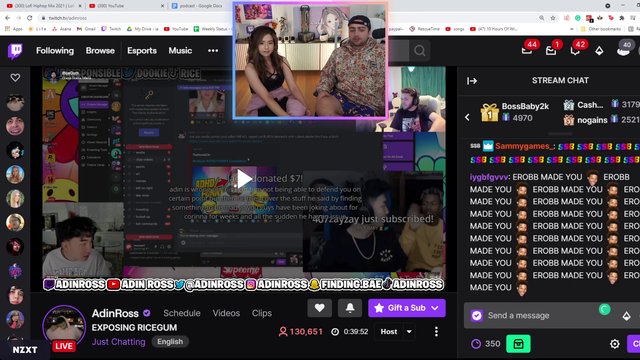Click the Twitch logo home icon

coord(16,51)
